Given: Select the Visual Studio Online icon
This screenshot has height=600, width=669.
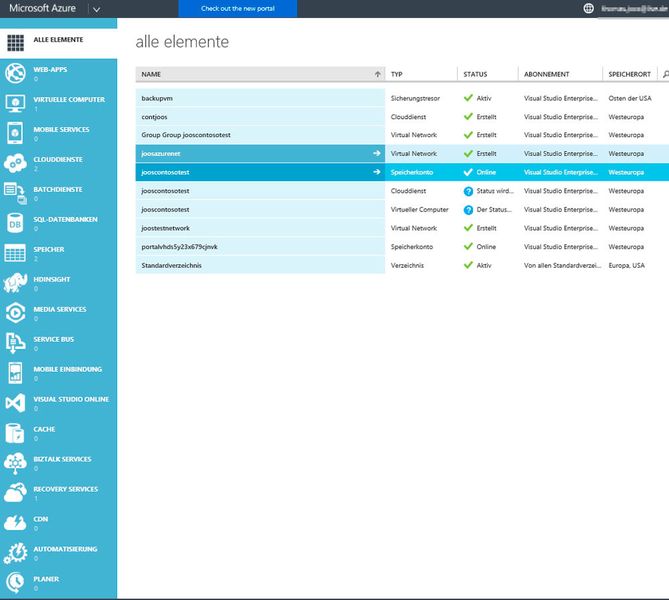Looking at the screenshot, I should coord(15,403).
